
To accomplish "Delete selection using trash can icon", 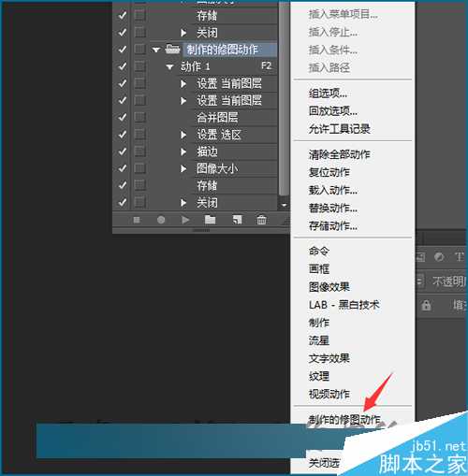I will 261,220.
